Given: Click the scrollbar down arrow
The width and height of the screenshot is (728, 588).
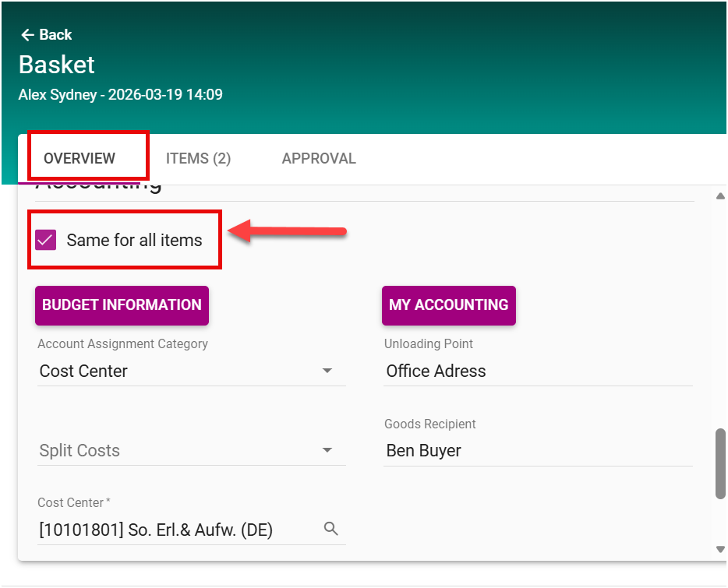Looking at the screenshot, I should tap(720, 550).
